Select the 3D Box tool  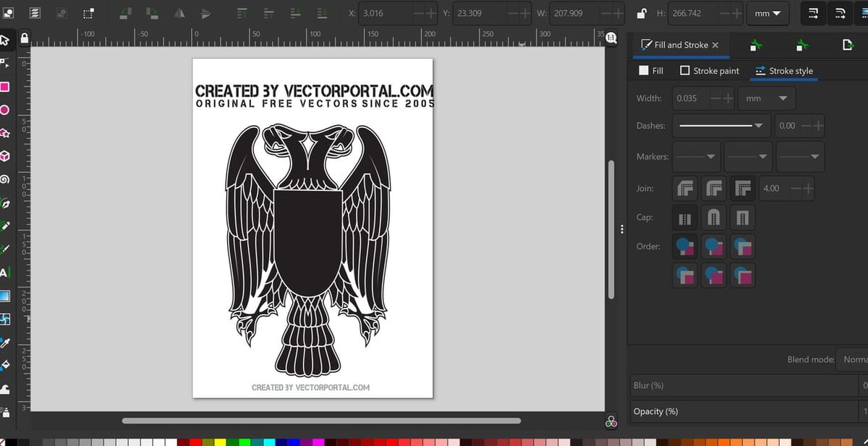coord(4,156)
